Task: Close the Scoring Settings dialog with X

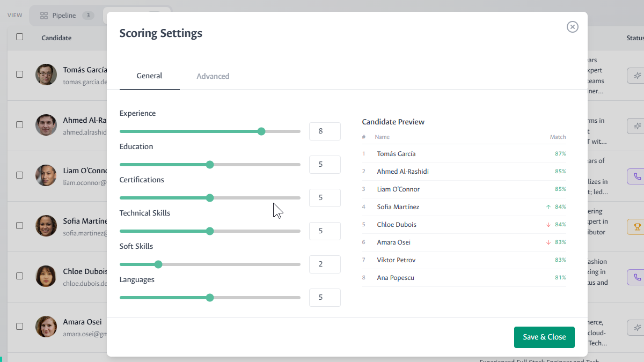Action: point(573,27)
